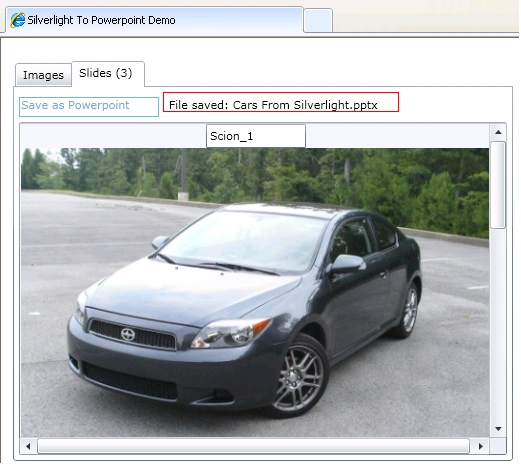Click the horizontal scrollbar thumb
The width and height of the screenshot is (521, 473).
[x=253, y=446]
